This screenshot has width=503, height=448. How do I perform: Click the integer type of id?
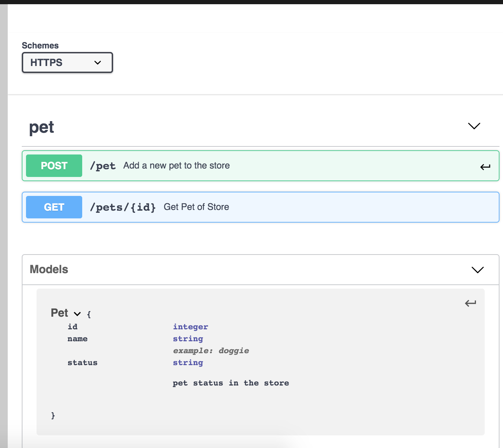[190, 327]
